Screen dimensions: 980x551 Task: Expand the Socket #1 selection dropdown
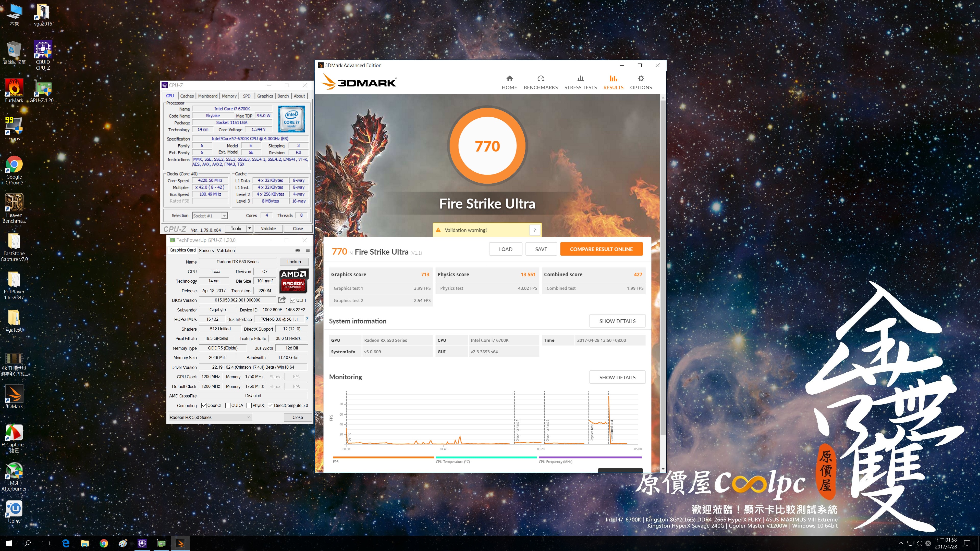pos(224,216)
